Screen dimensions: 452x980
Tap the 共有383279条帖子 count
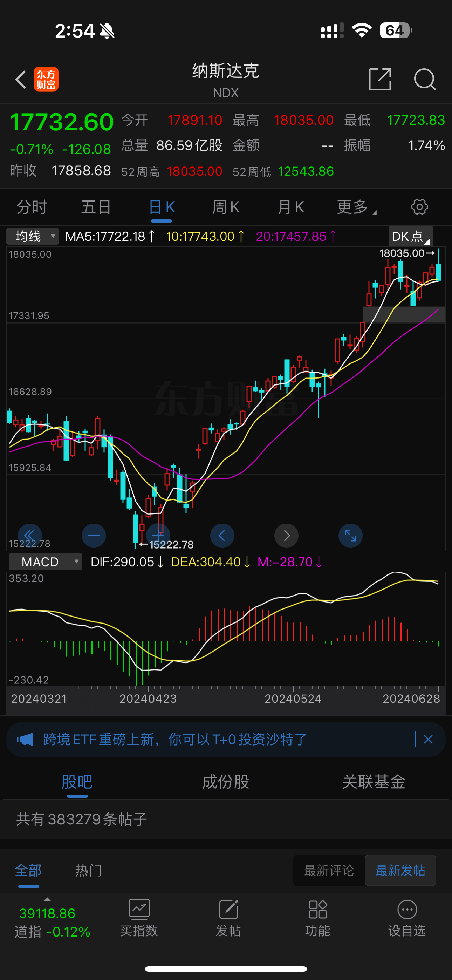coord(81,819)
